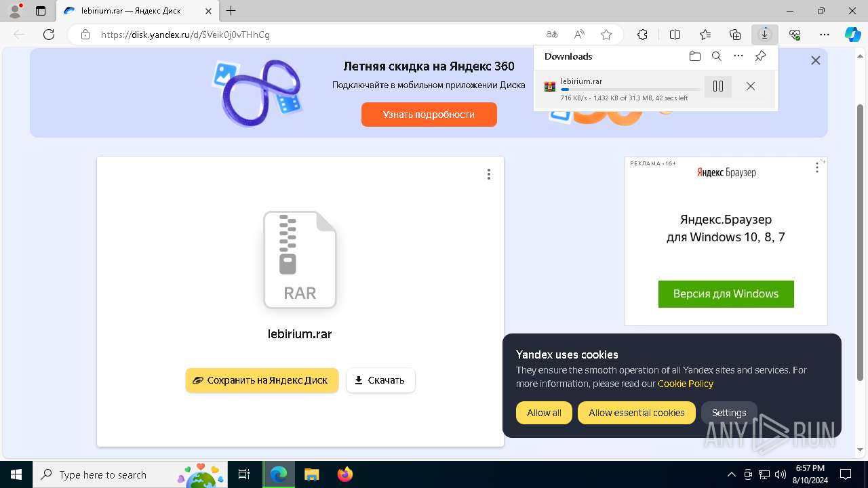The image size is (868, 488).
Task: Click Сохранить на Яндекс Диск button
Action: pos(262,380)
